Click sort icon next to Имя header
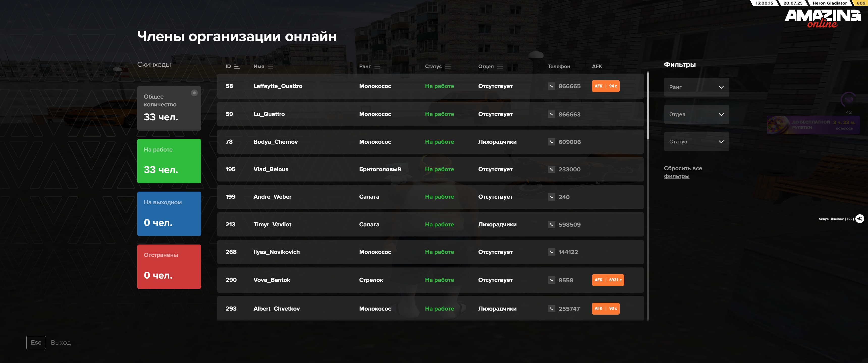This screenshot has height=363, width=868. (270, 67)
